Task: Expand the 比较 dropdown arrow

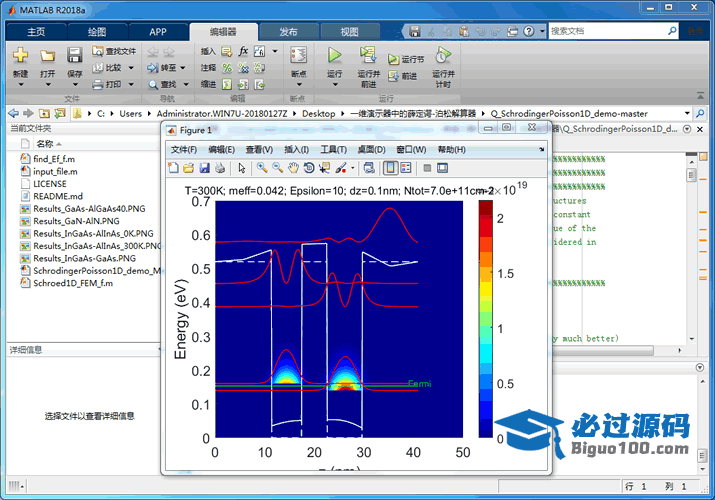Action: click(131, 68)
